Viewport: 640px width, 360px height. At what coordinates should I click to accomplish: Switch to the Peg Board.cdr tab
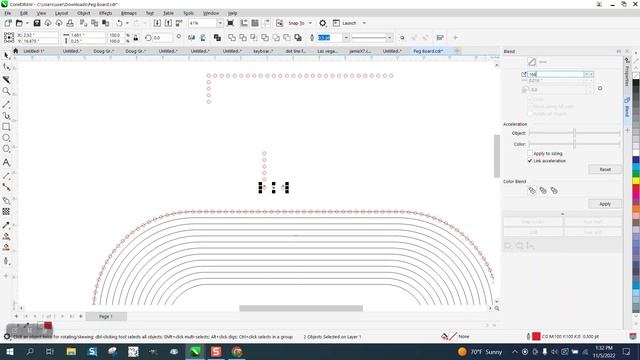(428, 51)
